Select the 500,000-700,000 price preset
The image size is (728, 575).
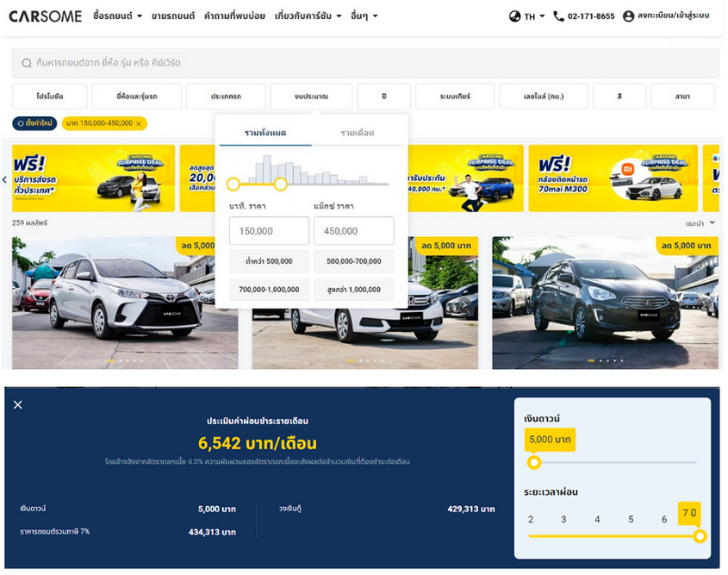point(353,261)
